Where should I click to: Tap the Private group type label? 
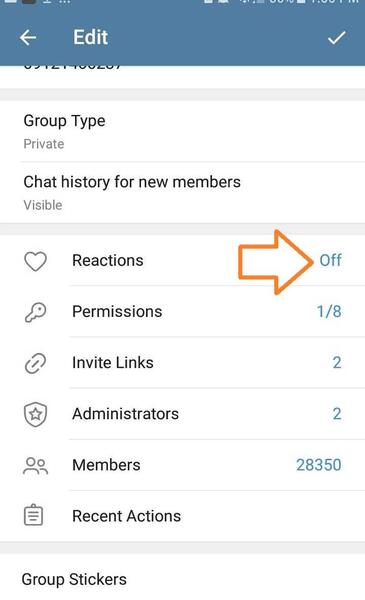[44, 144]
